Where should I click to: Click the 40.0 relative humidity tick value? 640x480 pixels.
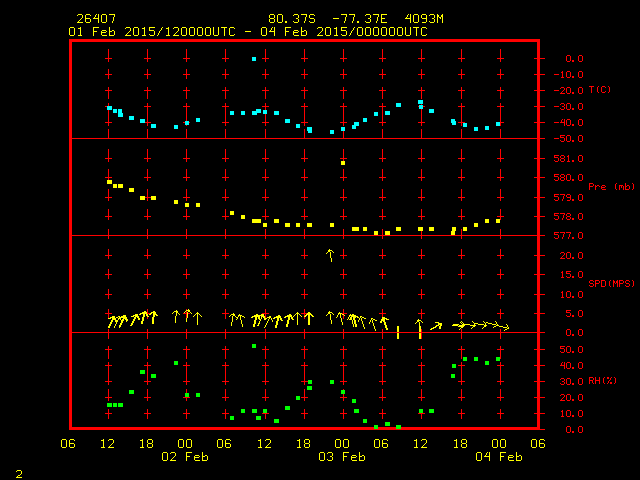(x=571, y=366)
